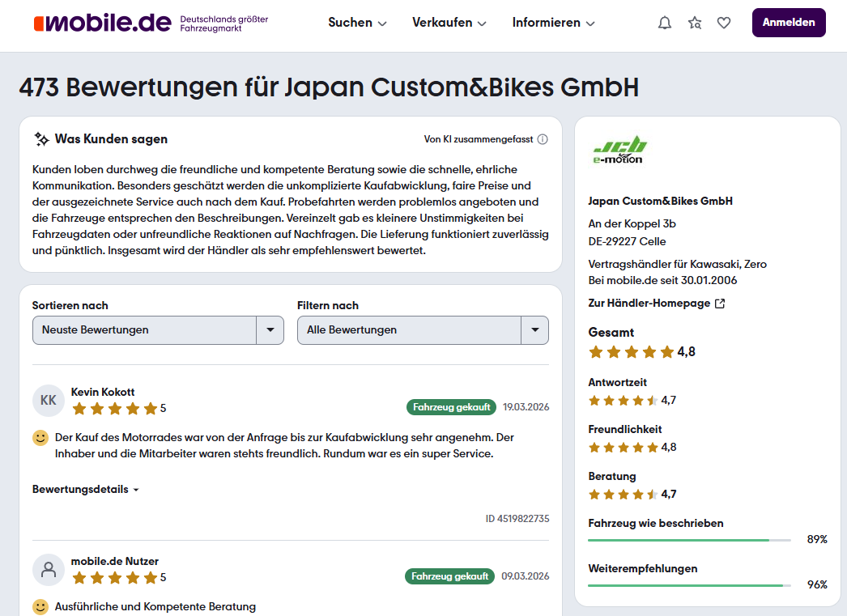Click the JCB e-motion dealer logo
The width and height of the screenshot is (847, 616).
[618, 150]
